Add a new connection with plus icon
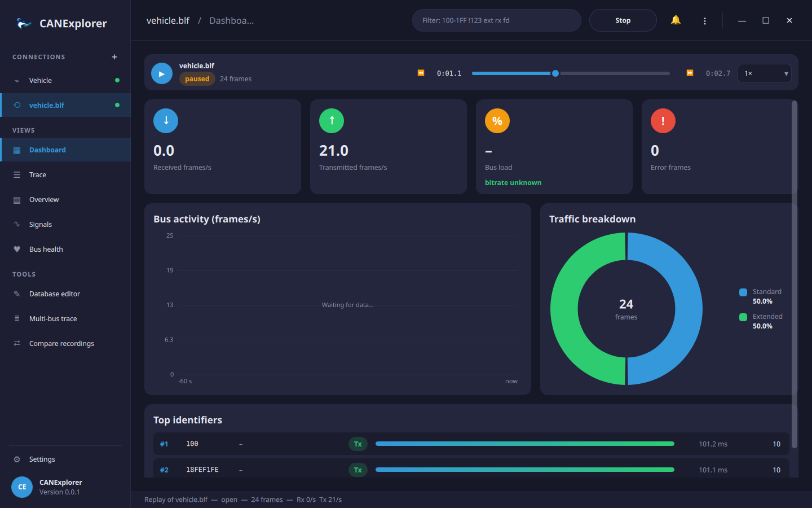812x508 pixels. pos(114,57)
